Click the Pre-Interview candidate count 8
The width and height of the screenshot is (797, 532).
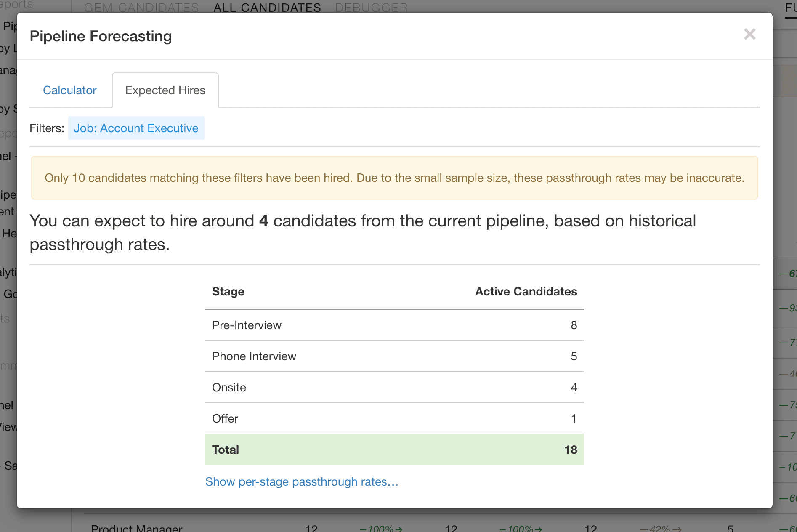pyautogui.click(x=574, y=325)
